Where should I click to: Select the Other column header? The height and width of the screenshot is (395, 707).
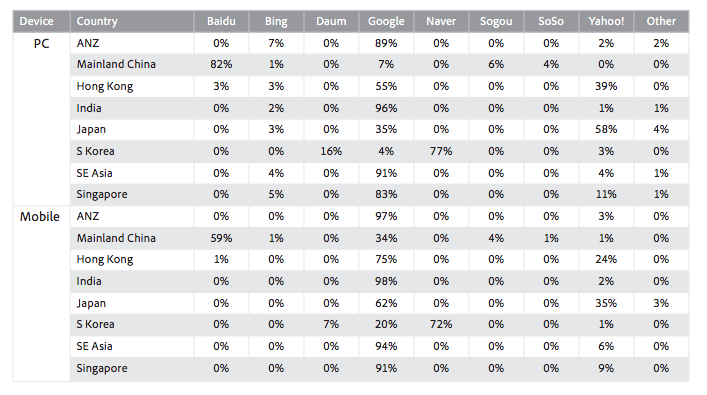click(661, 21)
